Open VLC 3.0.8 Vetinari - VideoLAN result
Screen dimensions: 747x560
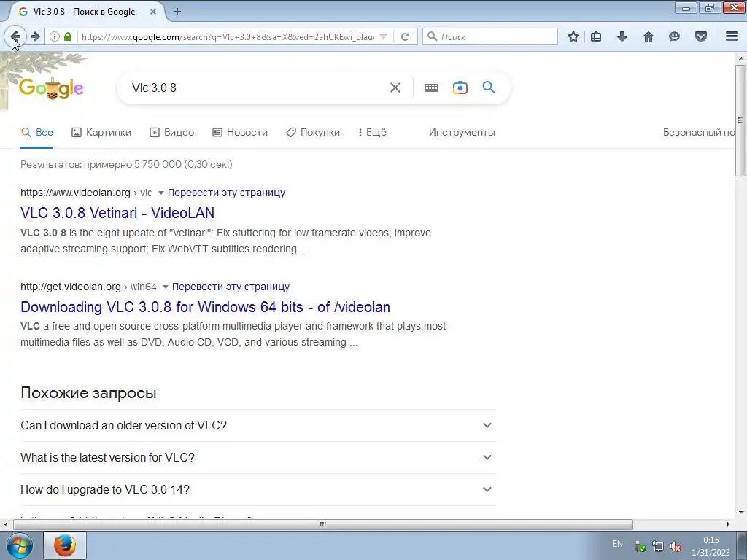click(x=117, y=213)
